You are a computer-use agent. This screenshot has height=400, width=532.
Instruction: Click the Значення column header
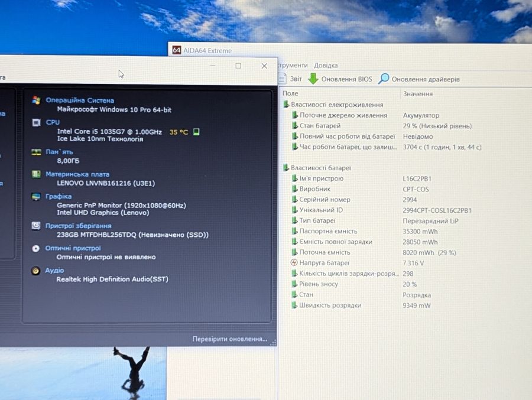pyautogui.click(x=418, y=93)
